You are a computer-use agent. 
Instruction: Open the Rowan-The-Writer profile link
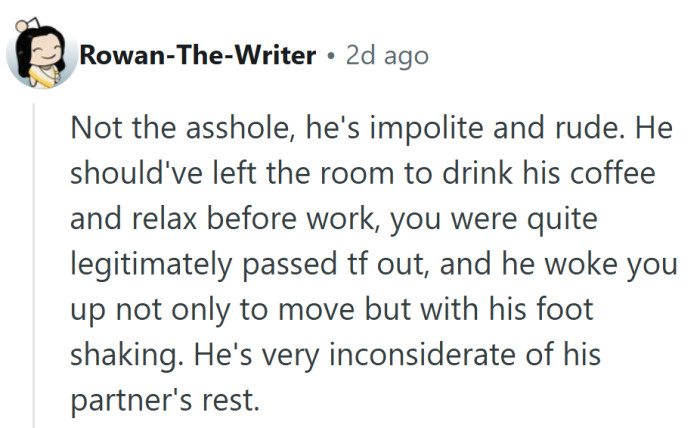pyautogui.click(x=197, y=55)
